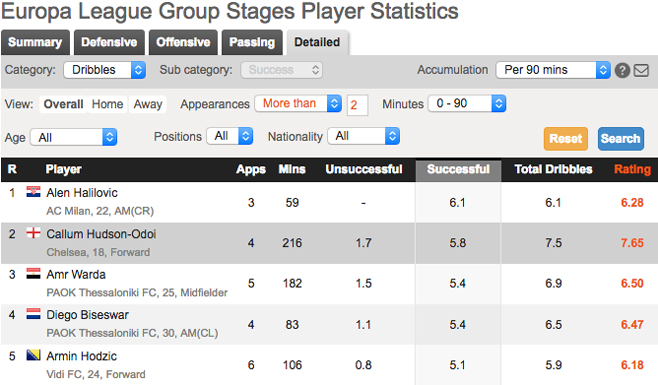Screen dimensions: 658x385
Task: Click the Egyptian flag beside Amr Warda
Action: click(34, 273)
